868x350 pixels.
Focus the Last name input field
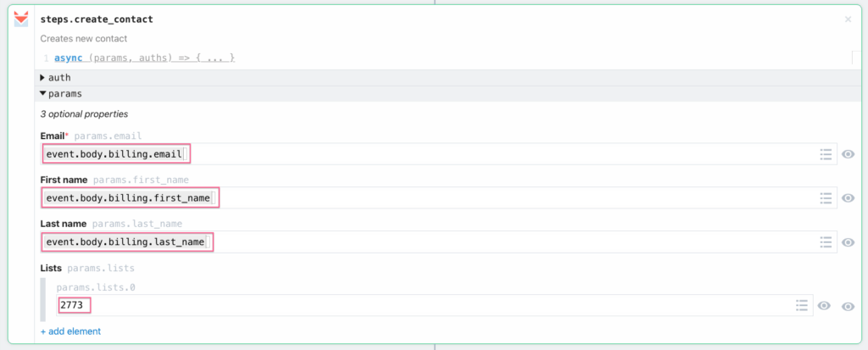click(424, 242)
